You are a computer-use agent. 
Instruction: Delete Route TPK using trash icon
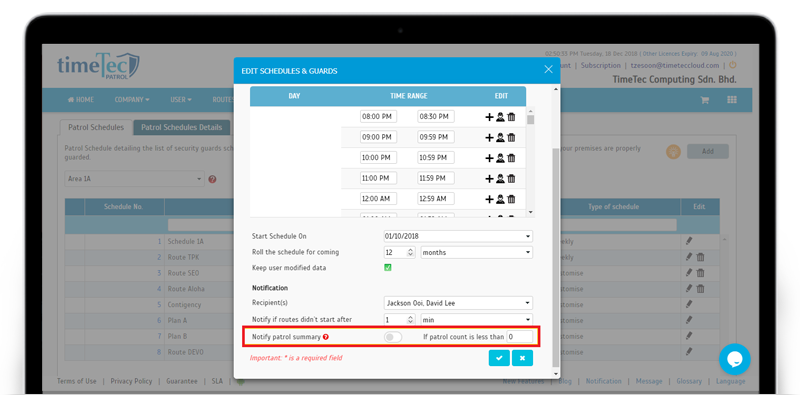point(701,257)
